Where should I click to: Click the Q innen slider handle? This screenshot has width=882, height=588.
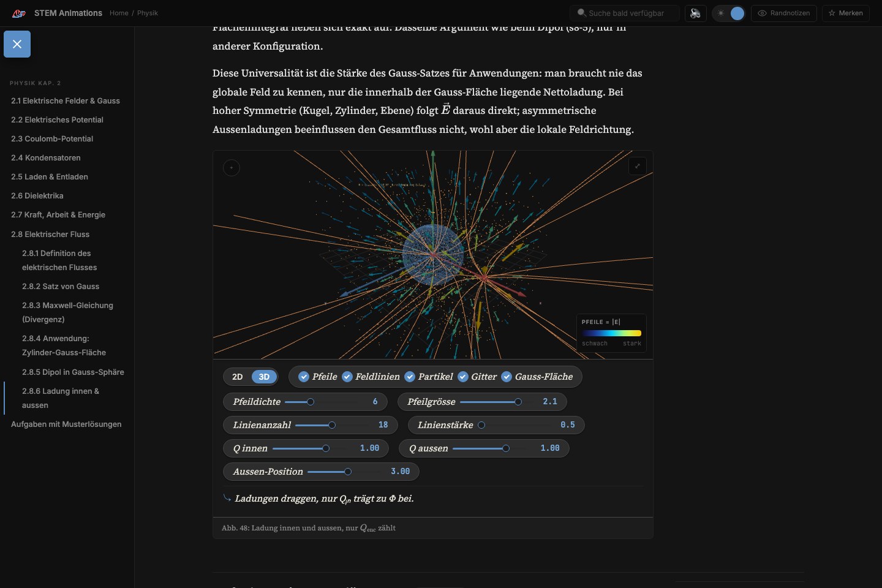coord(326,448)
